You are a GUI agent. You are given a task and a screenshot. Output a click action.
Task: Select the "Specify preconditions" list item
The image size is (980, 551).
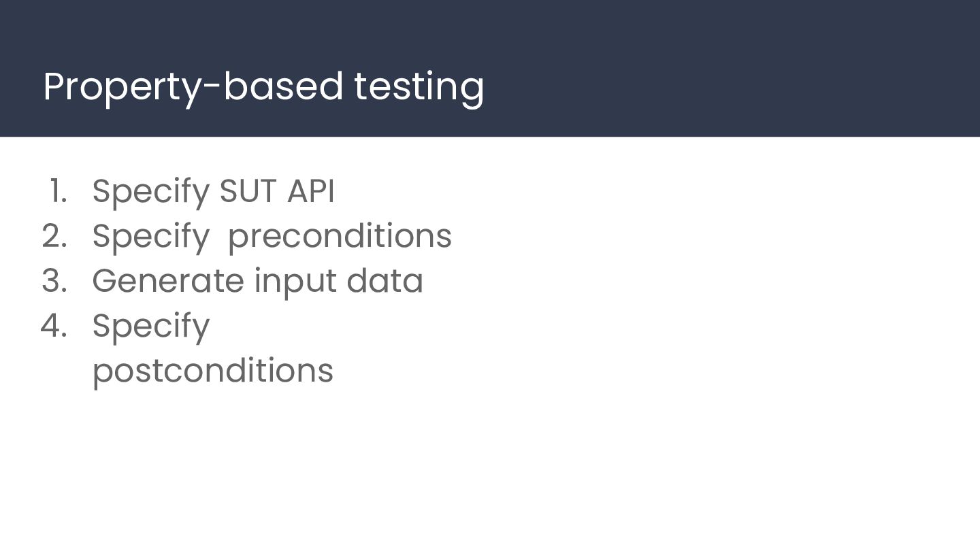pyautogui.click(x=272, y=237)
